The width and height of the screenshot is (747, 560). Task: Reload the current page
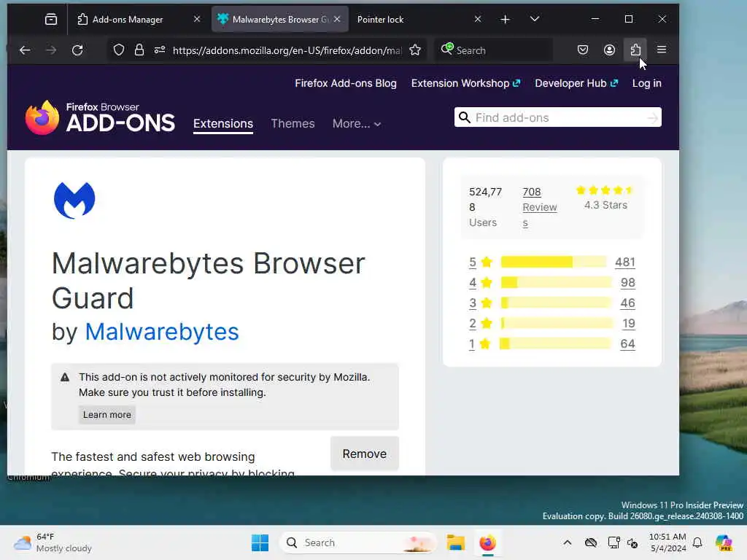(x=77, y=50)
